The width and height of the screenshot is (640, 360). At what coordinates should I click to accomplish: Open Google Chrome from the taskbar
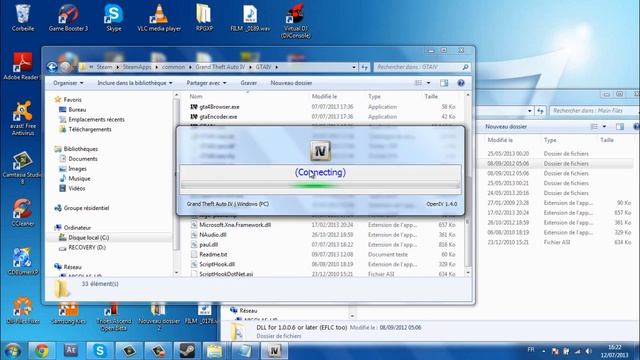pos(41,351)
